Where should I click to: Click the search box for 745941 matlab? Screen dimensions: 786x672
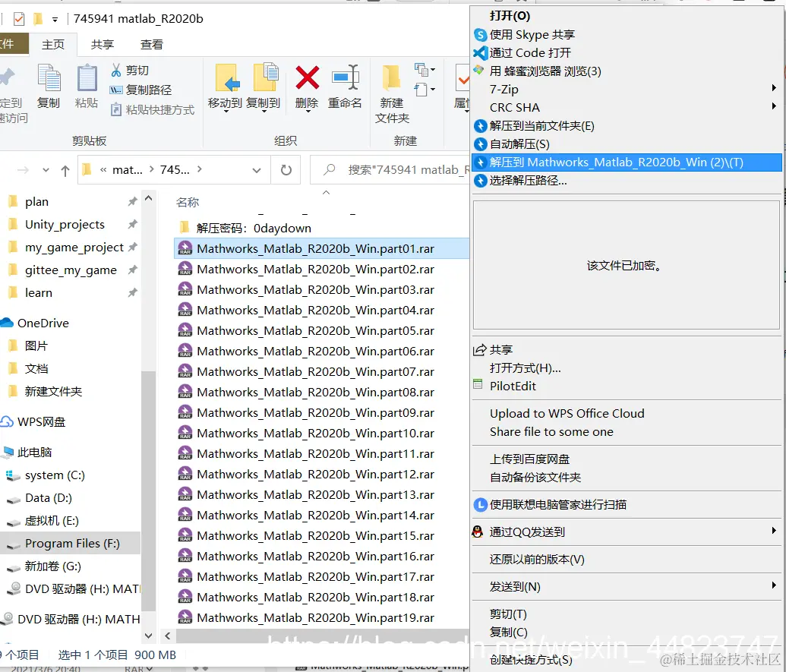point(391,170)
